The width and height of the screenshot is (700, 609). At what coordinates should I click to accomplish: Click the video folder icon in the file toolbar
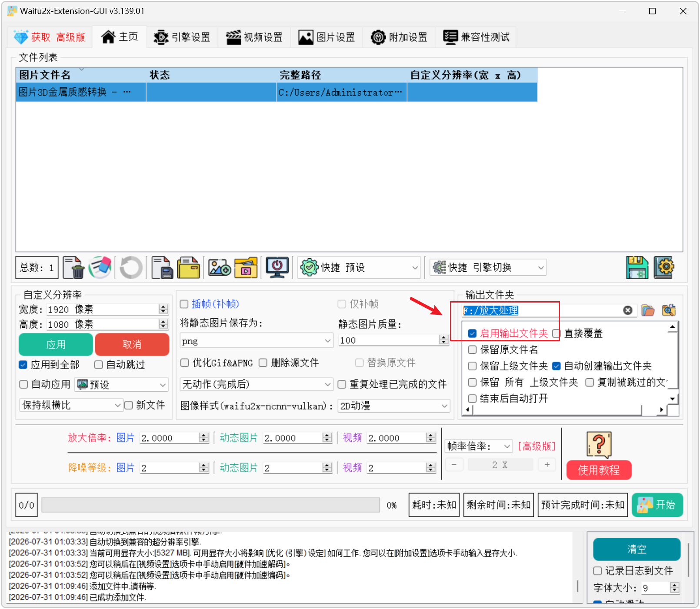pyautogui.click(x=246, y=267)
